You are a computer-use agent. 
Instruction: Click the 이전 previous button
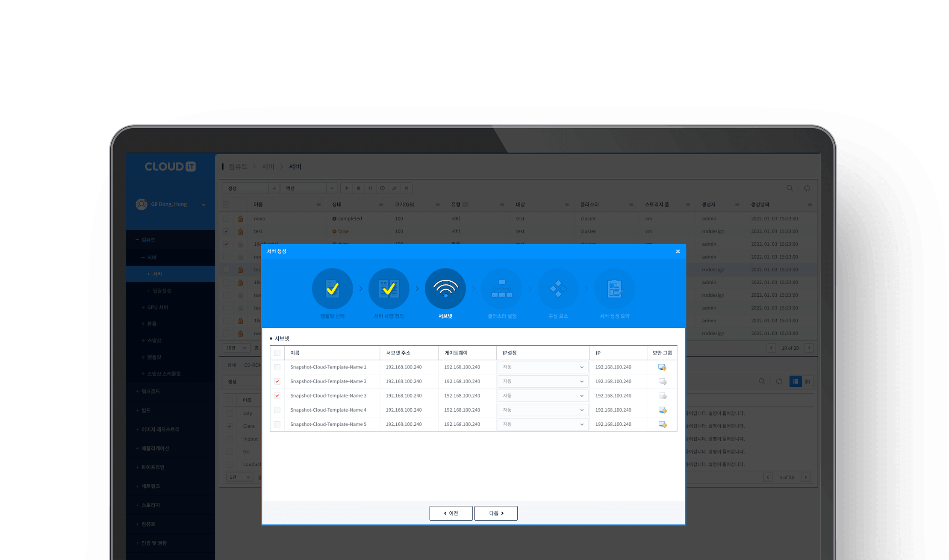pos(451,513)
